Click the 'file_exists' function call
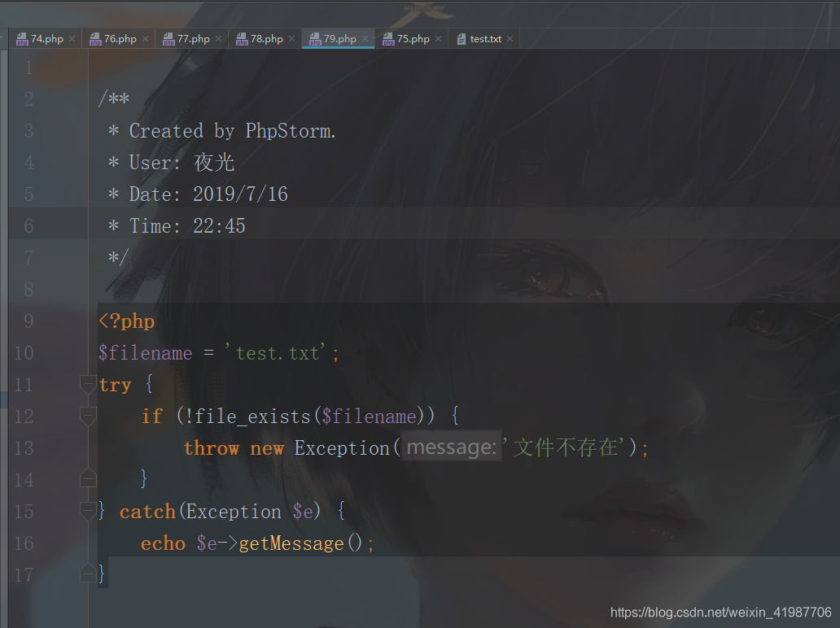This screenshot has height=628, width=840. click(252, 416)
